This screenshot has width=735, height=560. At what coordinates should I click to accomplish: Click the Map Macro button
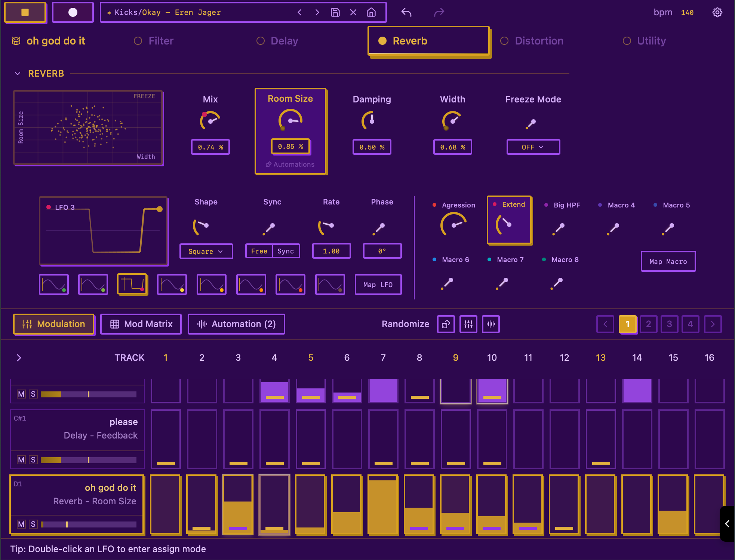[x=668, y=262]
